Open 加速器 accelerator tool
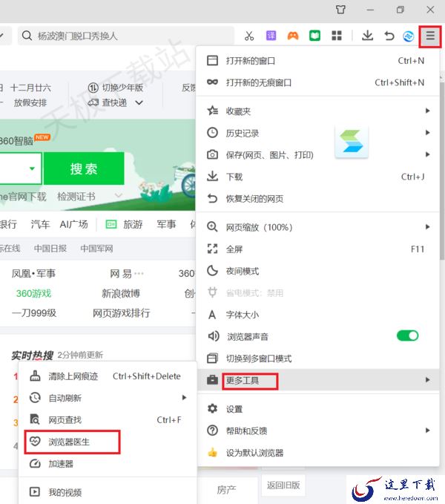445x504 pixels. (x=108, y=464)
